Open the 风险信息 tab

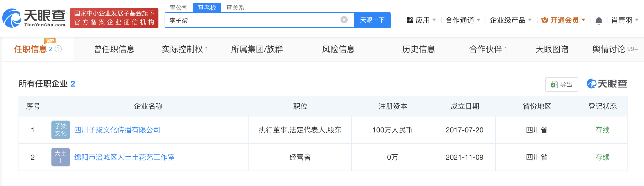pos(338,49)
